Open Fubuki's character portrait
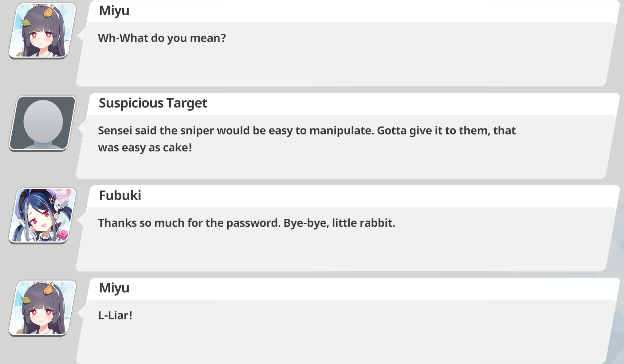 42,215
